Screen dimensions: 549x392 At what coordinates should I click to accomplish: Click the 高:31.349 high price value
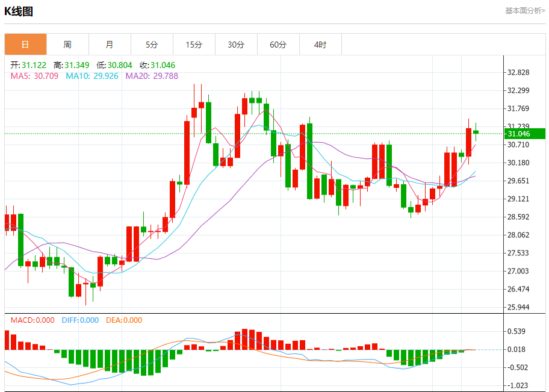coord(72,65)
